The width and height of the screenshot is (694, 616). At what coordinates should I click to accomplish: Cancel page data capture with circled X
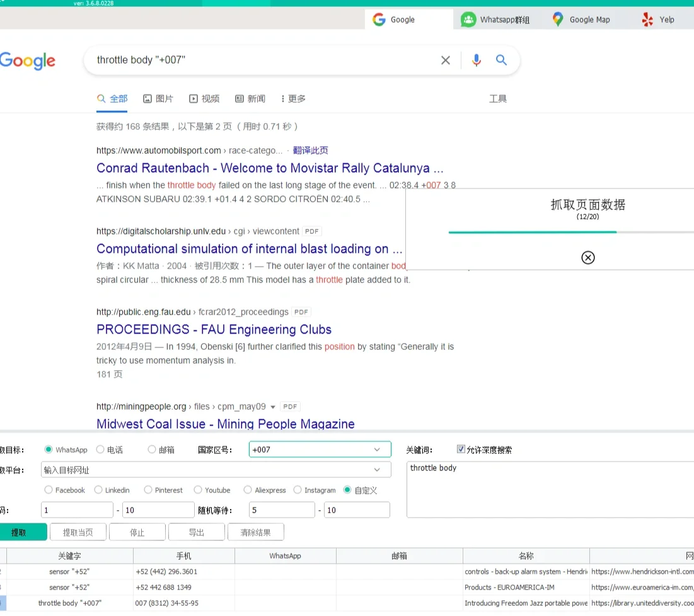pos(587,257)
